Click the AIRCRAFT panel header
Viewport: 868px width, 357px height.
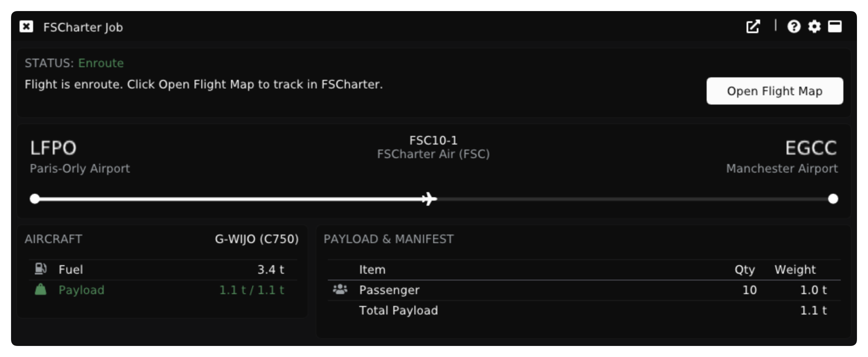pos(54,239)
